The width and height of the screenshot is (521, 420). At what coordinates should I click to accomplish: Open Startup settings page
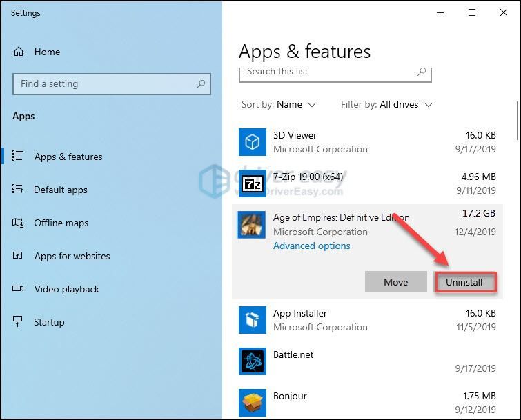[49, 322]
